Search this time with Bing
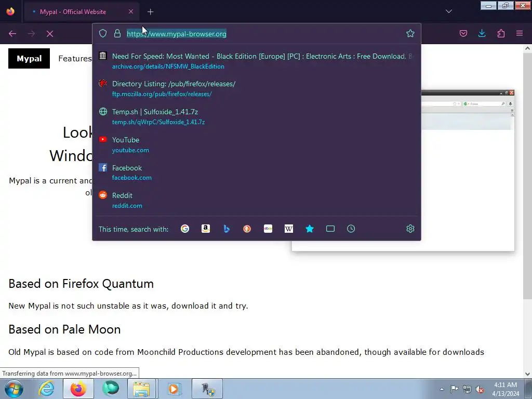This screenshot has height=399, width=532. coord(227,229)
